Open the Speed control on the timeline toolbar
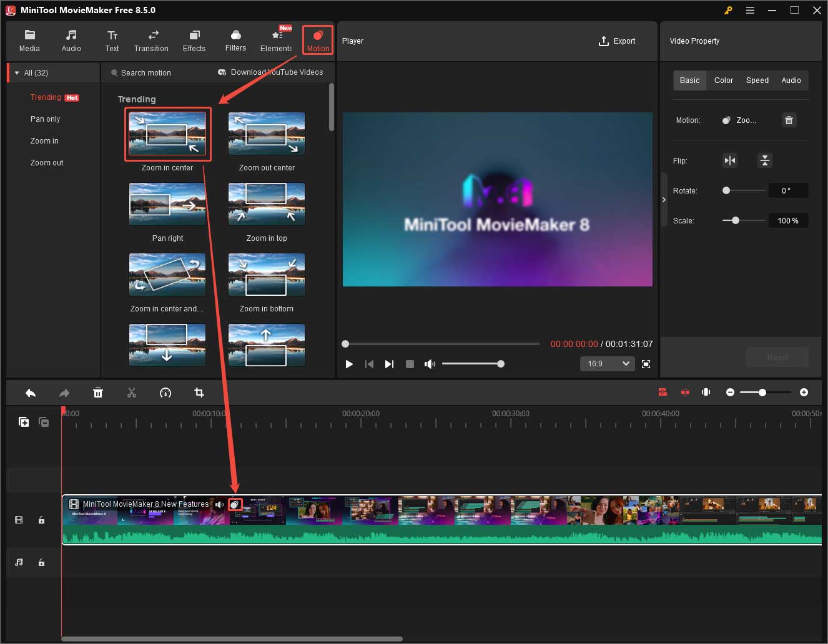This screenshot has width=828, height=644. (165, 393)
